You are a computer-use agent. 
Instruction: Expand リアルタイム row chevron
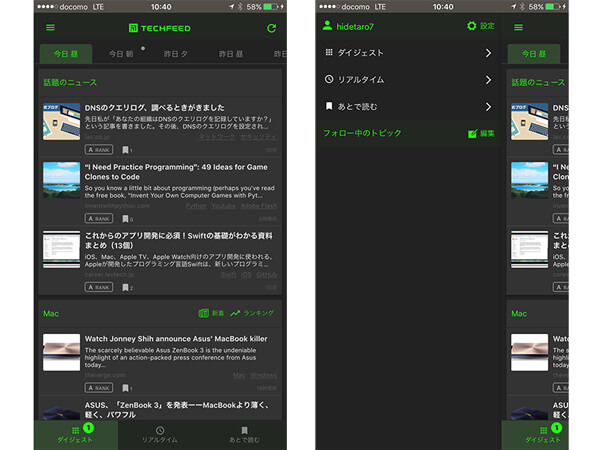click(488, 80)
